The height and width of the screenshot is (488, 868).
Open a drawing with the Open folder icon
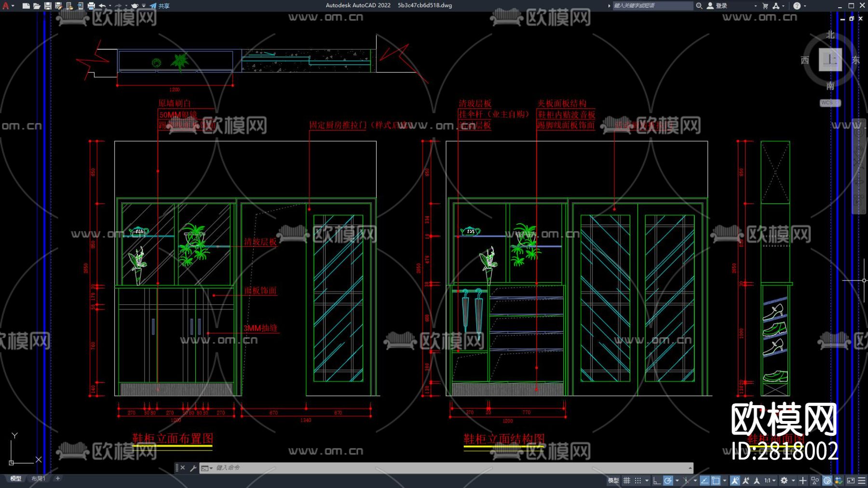click(37, 6)
